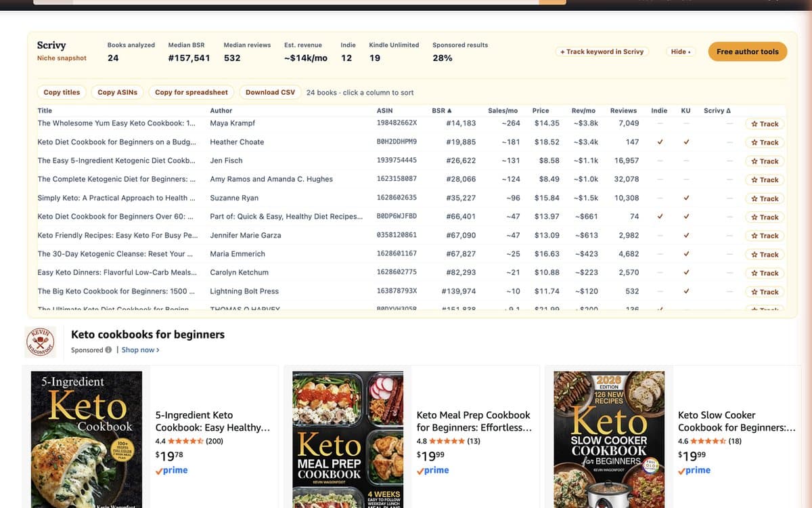
Task: Track Keto Friendly Recipes row
Action: point(765,236)
